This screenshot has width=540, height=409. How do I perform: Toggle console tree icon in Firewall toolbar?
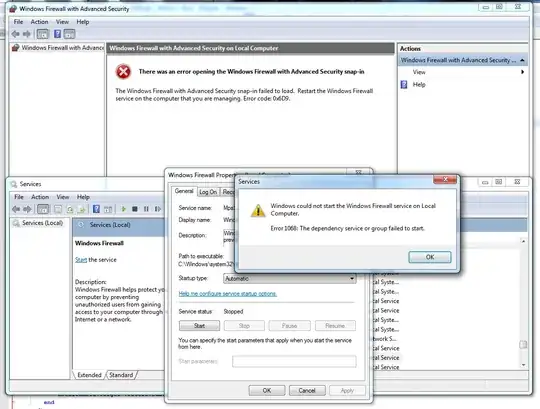(43, 34)
